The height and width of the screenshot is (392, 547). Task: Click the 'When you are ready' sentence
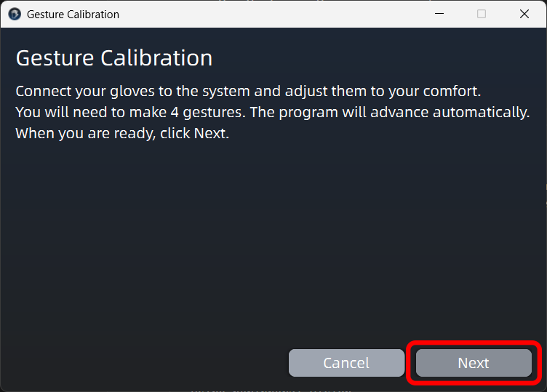[122, 133]
